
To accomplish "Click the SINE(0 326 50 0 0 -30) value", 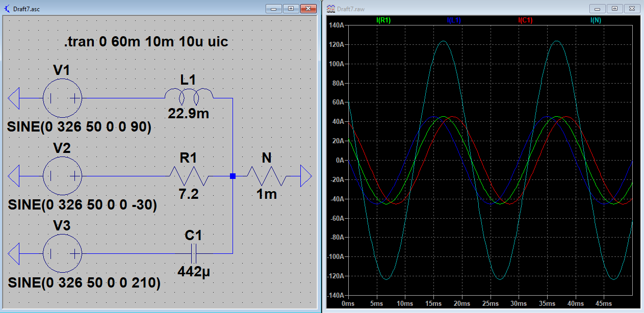I will point(82,205).
